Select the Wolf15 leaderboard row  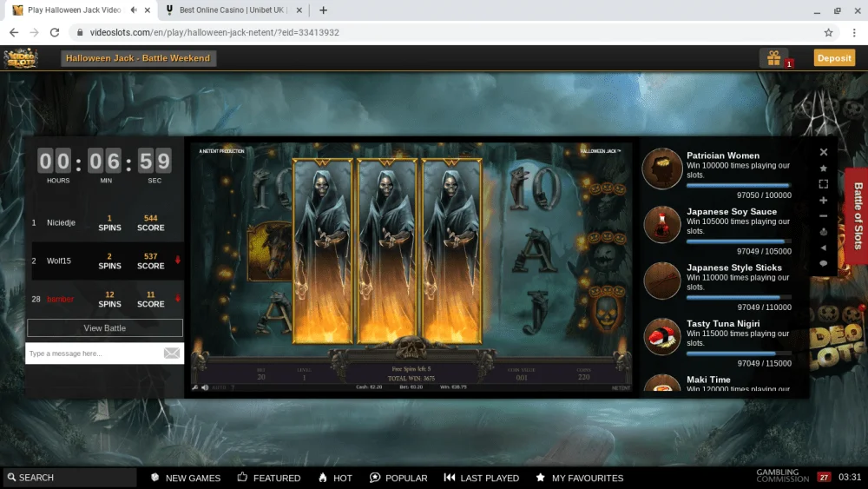tap(105, 261)
